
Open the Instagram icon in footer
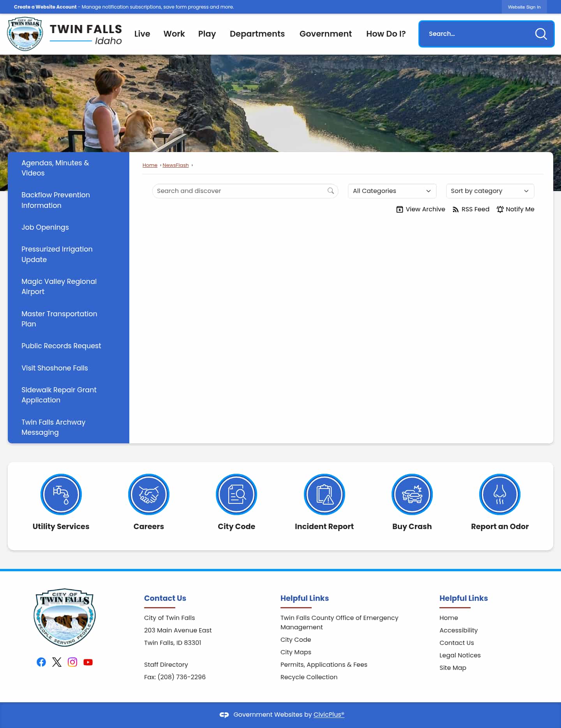[x=72, y=662]
